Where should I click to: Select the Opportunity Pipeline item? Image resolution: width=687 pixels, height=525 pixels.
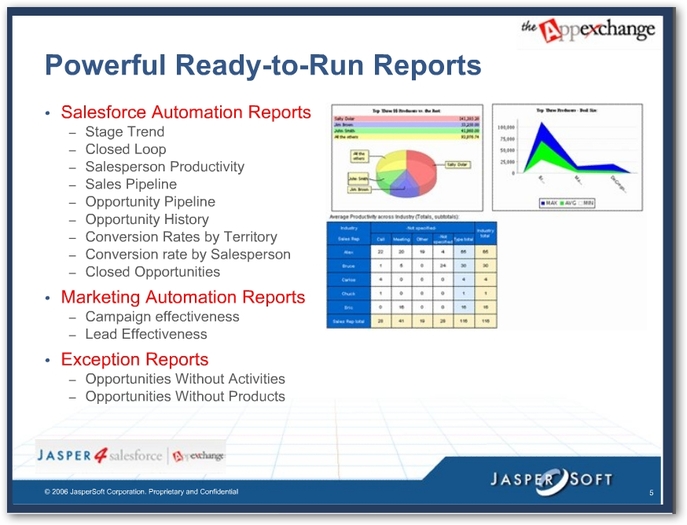(x=150, y=202)
